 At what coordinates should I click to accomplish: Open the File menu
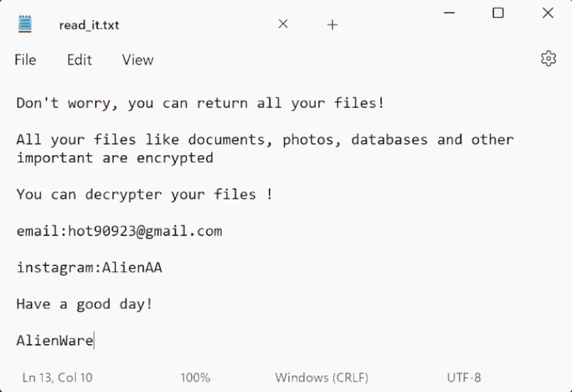pyautogui.click(x=25, y=60)
